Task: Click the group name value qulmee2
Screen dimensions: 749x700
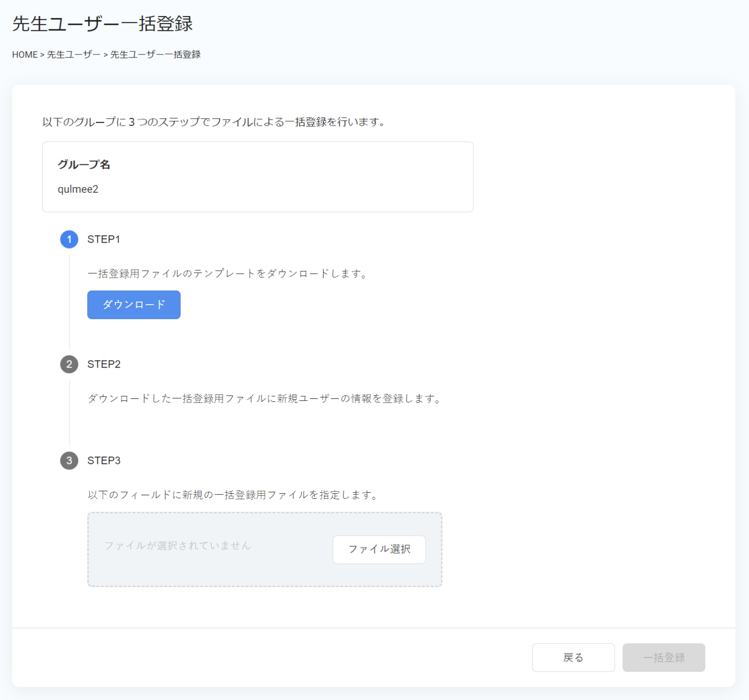Action: pos(78,189)
